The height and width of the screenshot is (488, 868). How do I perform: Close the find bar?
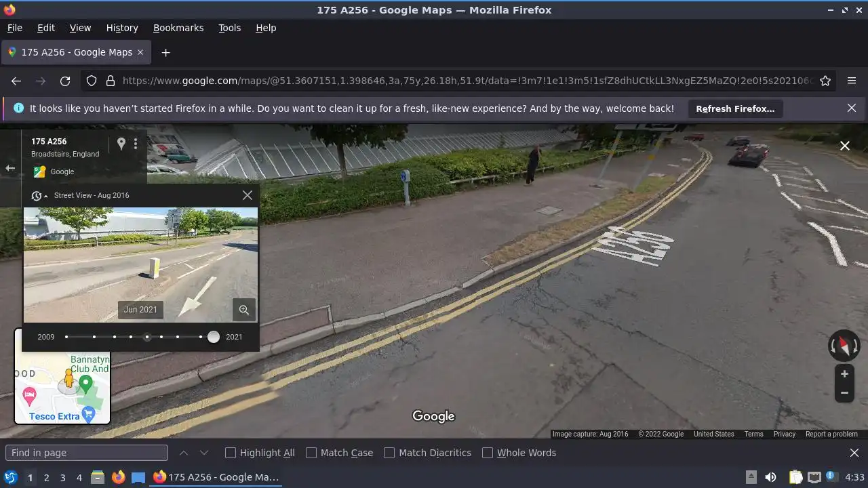coord(854,453)
